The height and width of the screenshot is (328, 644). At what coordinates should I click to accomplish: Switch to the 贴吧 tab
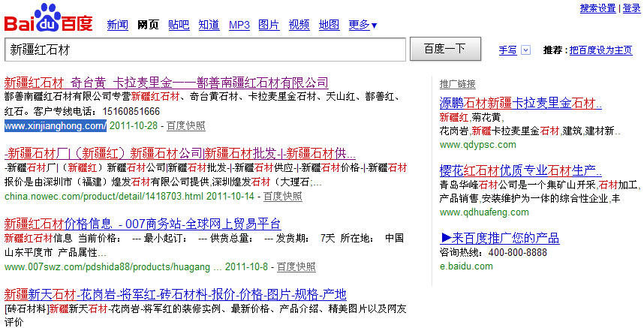pyautogui.click(x=179, y=25)
